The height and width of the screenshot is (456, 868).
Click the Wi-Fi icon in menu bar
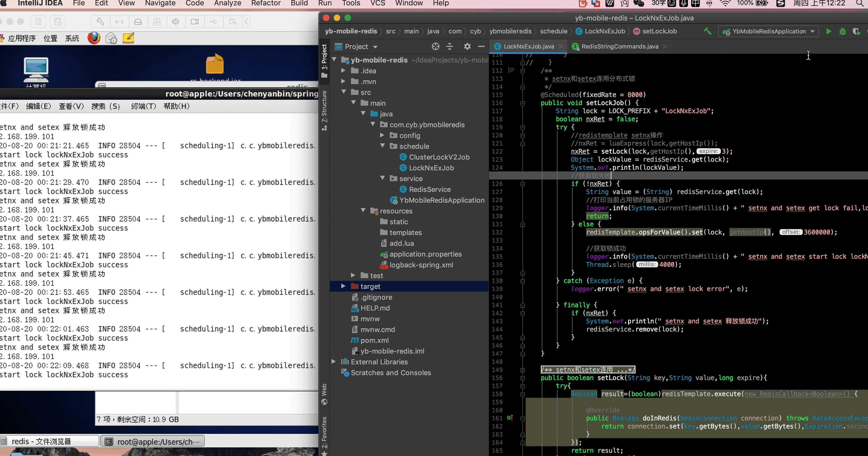(x=725, y=3)
